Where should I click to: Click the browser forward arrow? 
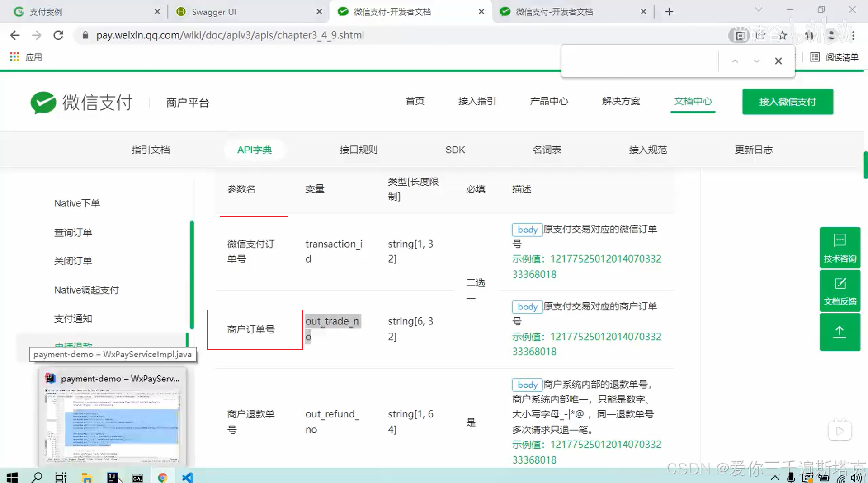point(37,35)
